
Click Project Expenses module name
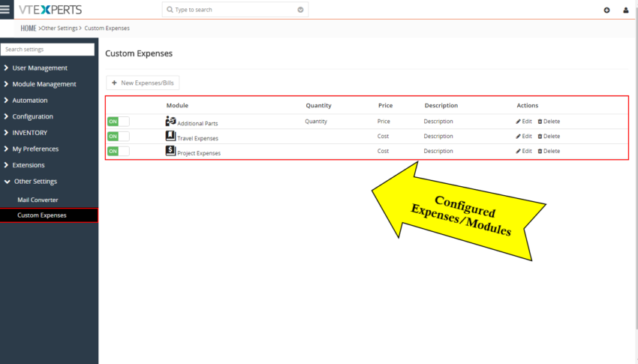click(x=199, y=153)
